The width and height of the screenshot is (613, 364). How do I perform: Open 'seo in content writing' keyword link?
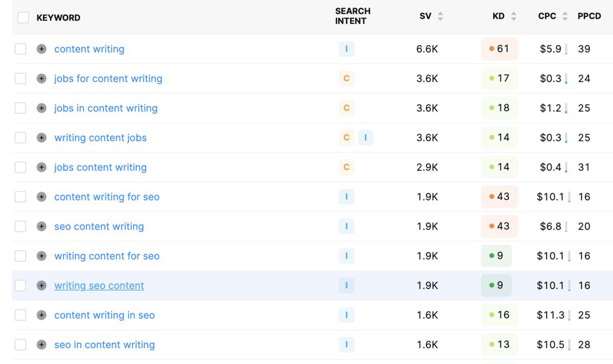click(104, 345)
